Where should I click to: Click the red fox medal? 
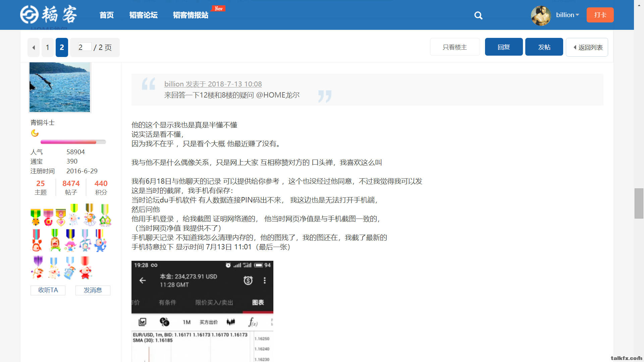[x=37, y=240]
